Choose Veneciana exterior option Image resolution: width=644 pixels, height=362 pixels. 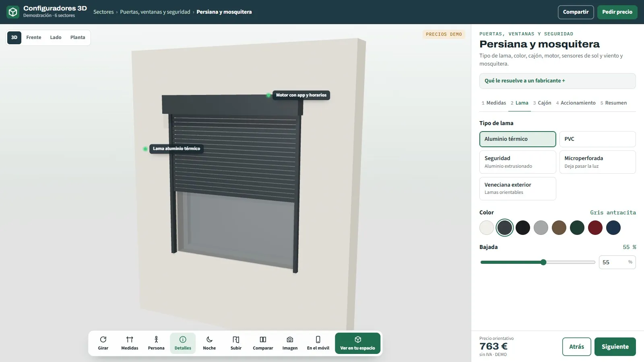[x=518, y=189]
